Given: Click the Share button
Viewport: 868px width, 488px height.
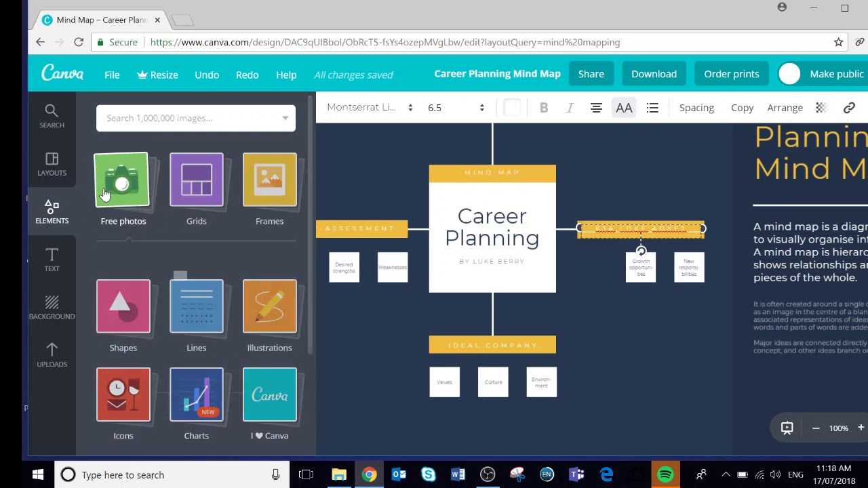Looking at the screenshot, I should pyautogui.click(x=591, y=74).
